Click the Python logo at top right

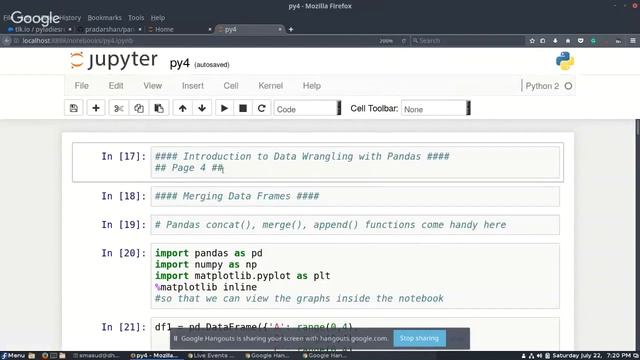pos(565,61)
